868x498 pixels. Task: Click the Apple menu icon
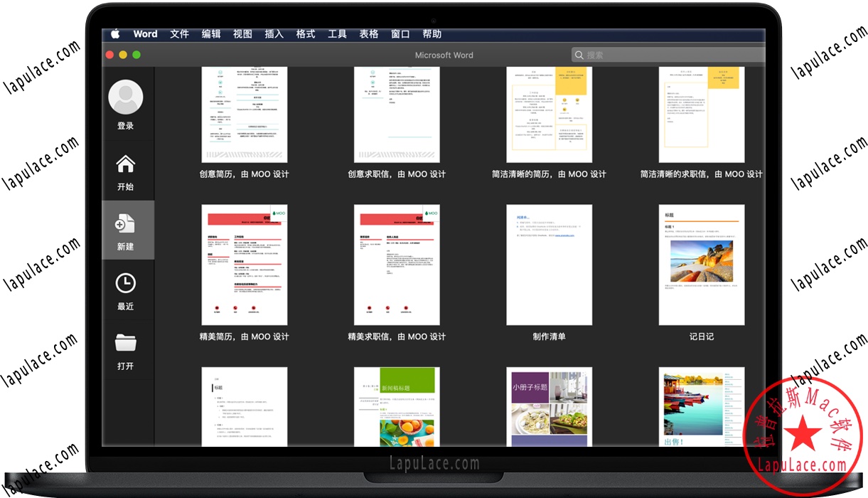click(115, 33)
